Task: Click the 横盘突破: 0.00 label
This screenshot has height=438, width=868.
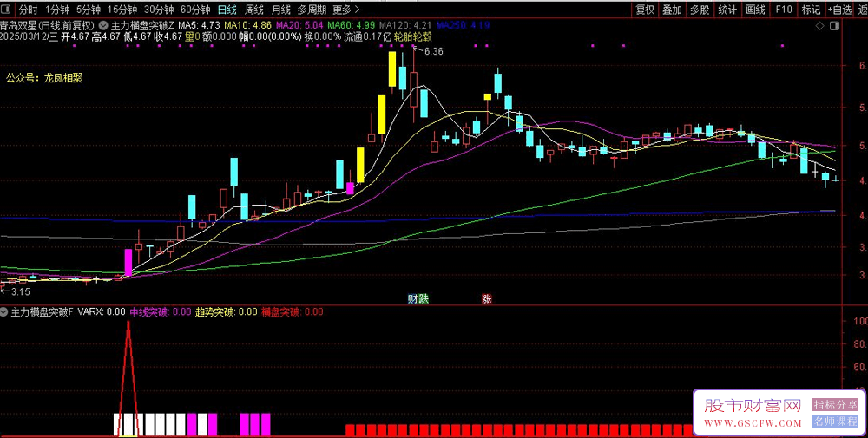Action: (x=293, y=312)
